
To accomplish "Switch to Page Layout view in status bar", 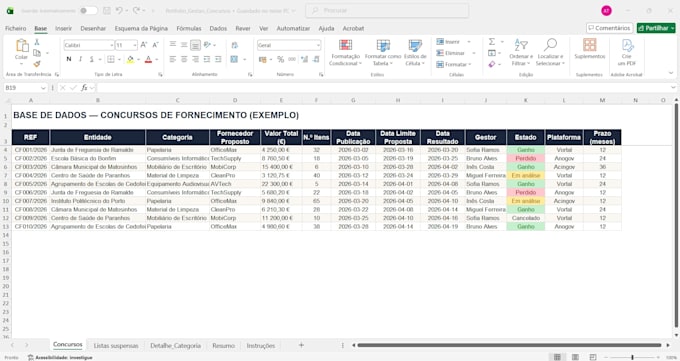I will tap(575, 357).
